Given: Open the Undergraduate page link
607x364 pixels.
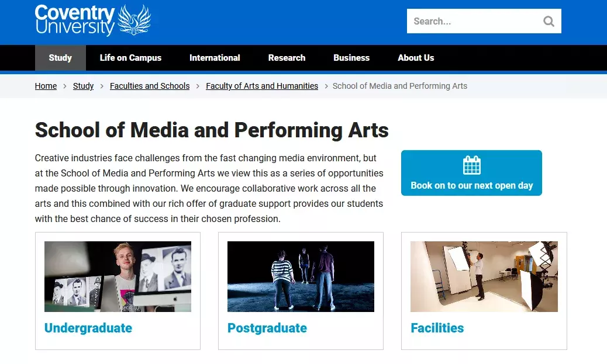Looking at the screenshot, I should [88, 328].
